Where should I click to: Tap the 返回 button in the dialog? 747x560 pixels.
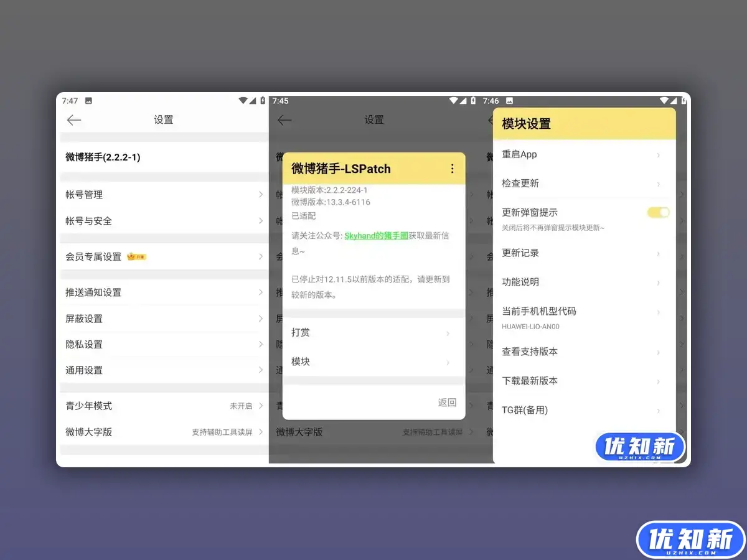click(447, 403)
